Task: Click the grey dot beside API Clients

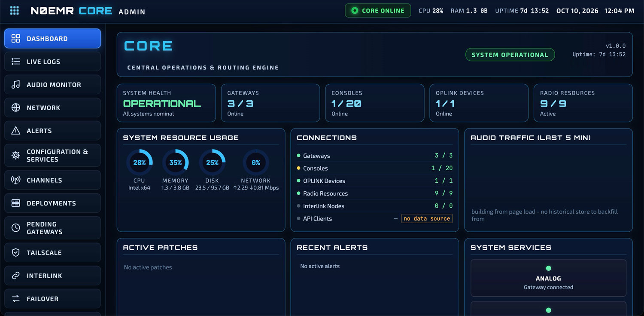Action: 299,218
